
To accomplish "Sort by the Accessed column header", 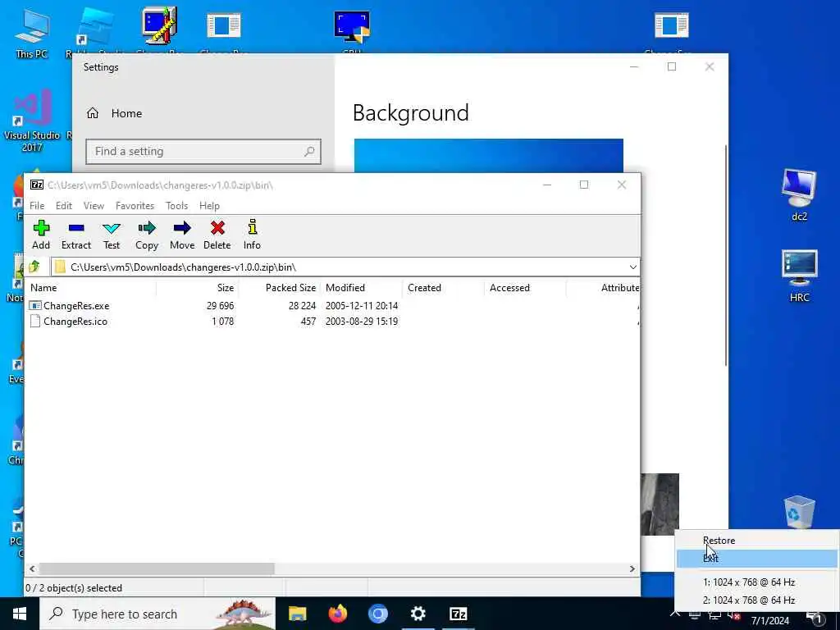I will [x=525, y=288].
